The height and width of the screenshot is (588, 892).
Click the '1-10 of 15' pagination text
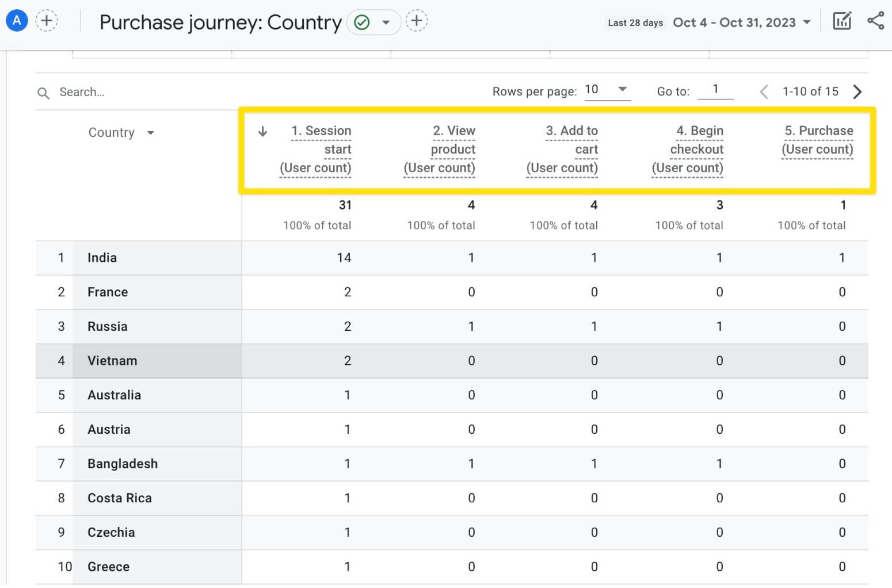click(x=810, y=91)
